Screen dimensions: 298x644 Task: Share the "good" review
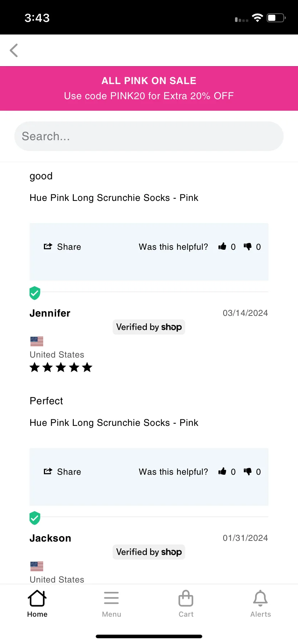(62, 247)
